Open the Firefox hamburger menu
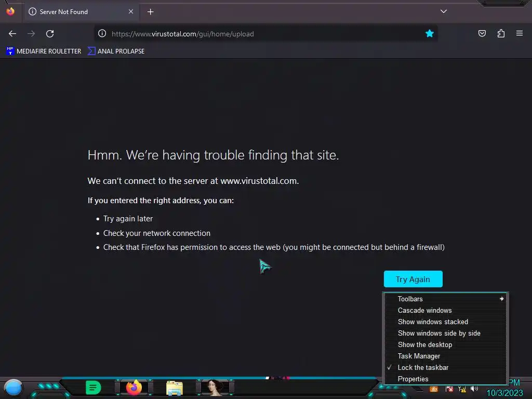Screen dimensions: 532x399 (x=520, y=33)
